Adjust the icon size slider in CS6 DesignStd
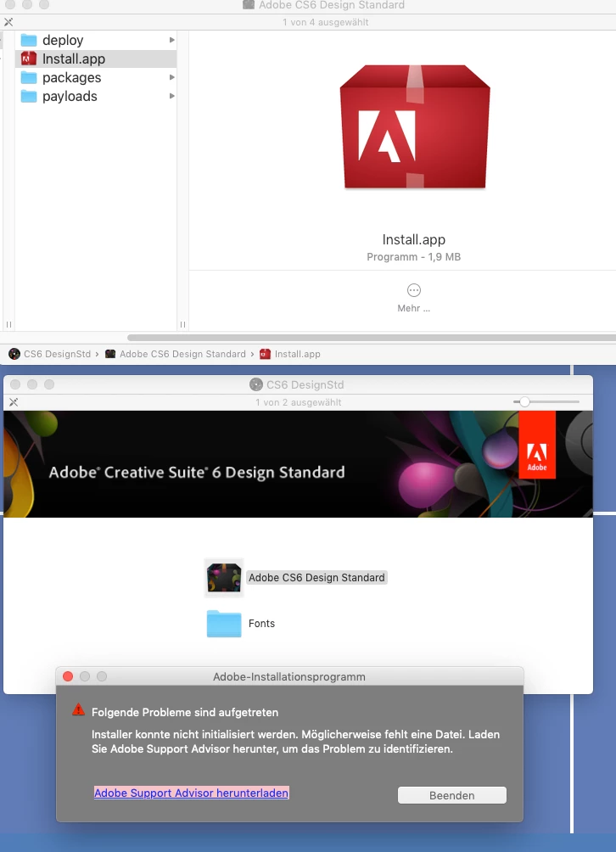 [x=524, y=402]
